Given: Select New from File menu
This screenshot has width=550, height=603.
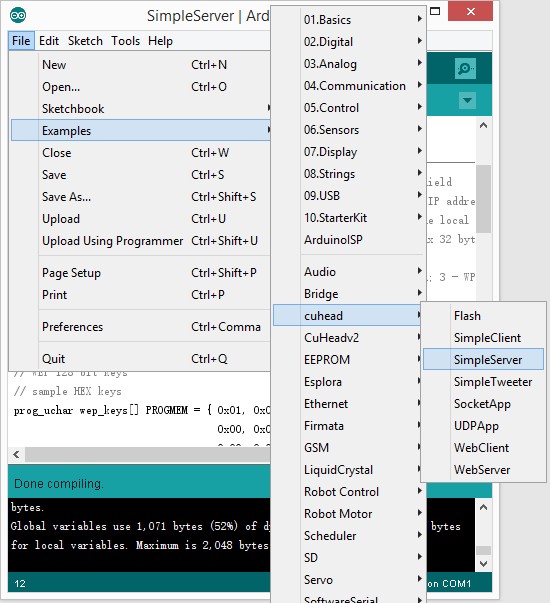Looking at the screenshot, I should [140, 65].
